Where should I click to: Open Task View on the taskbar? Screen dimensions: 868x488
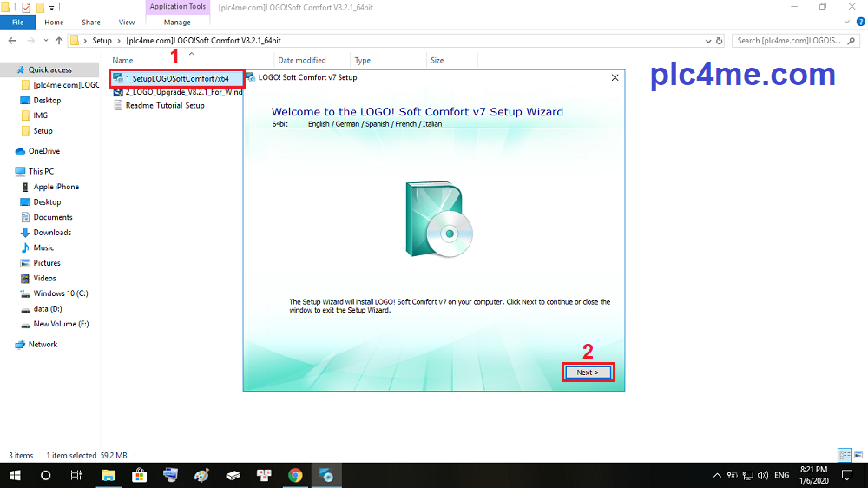click(x=76, y=475)
